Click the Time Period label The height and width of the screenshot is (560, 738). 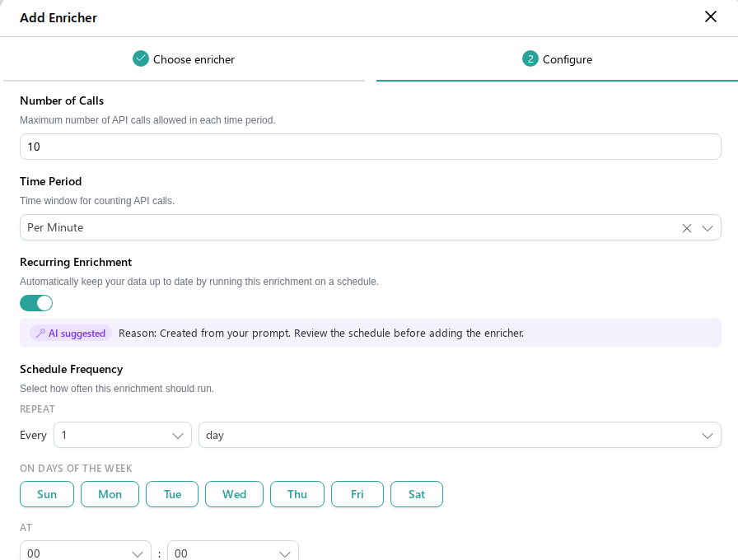coord(51,182)
